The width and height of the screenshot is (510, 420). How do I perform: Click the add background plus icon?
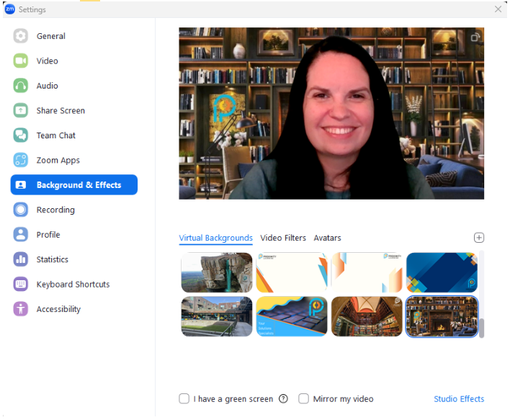click(479, 238)
